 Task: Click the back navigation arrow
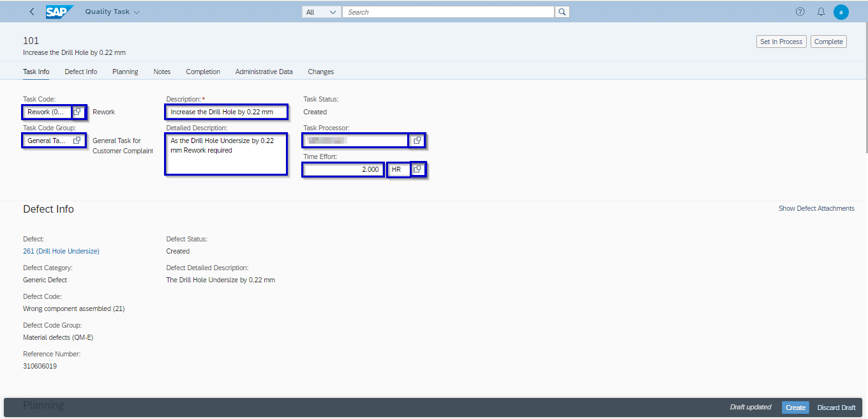32,12
